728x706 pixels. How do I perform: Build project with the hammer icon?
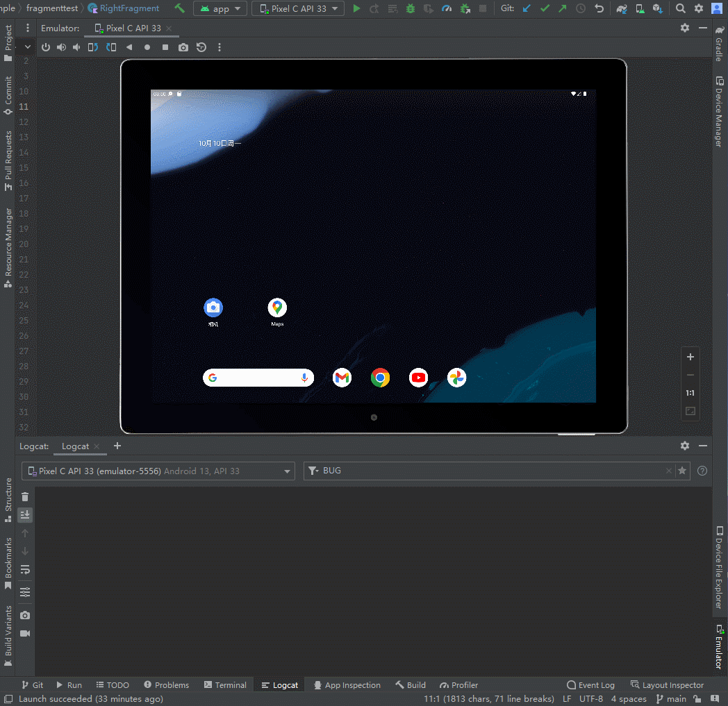coord(180,8)
